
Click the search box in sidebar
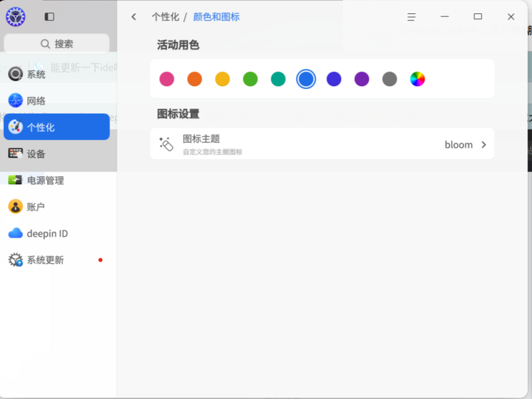click(x=56, y=44)
